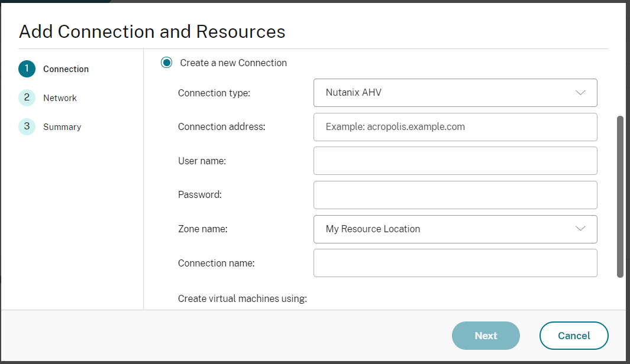Click the vertical scrollbar thumb
The width and height of the screenshot is (630, 364).
(620, 196)
